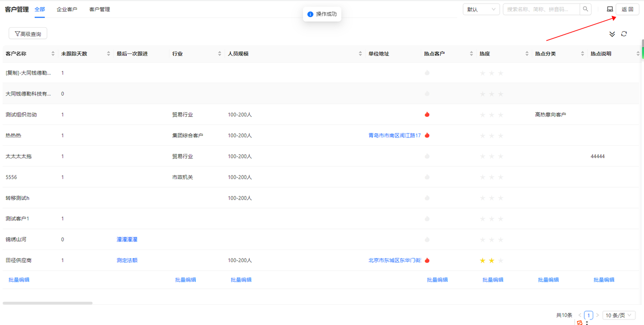Open the 10条/页 page size dropdown
Image resolution: width=644 pixels, height=325 pixels.
(x=619, y=315)
